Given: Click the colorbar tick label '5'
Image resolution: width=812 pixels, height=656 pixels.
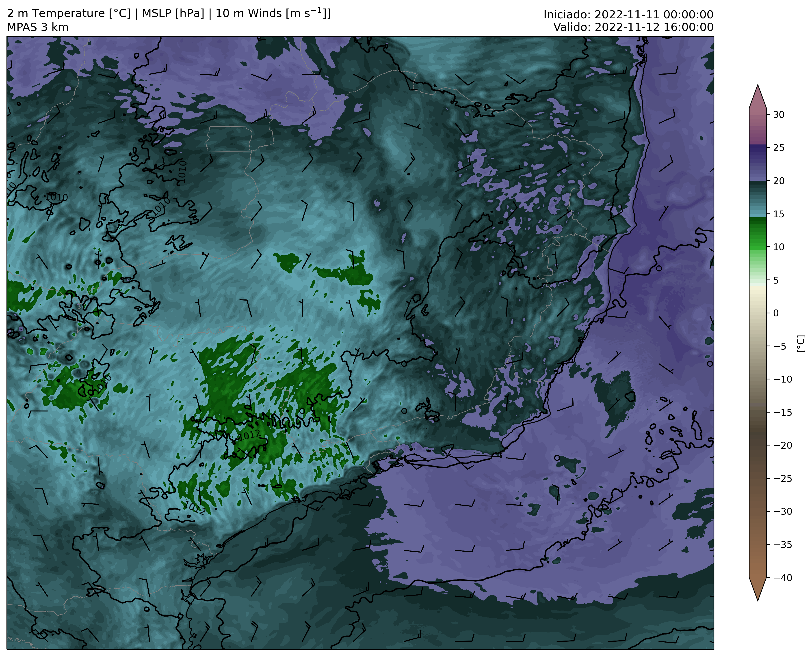Looking at the screenshot, I should 776,280.
